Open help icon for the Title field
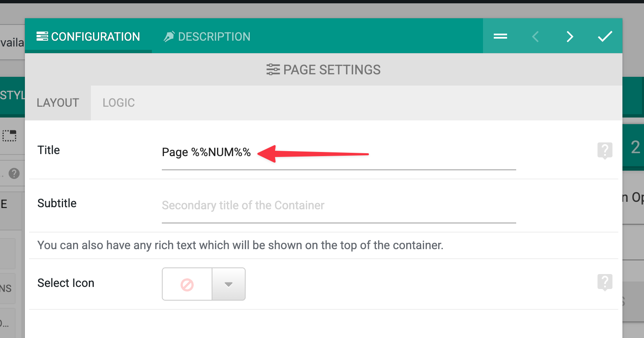The width and height of the screenshot is (644, 338). point(605,151)
